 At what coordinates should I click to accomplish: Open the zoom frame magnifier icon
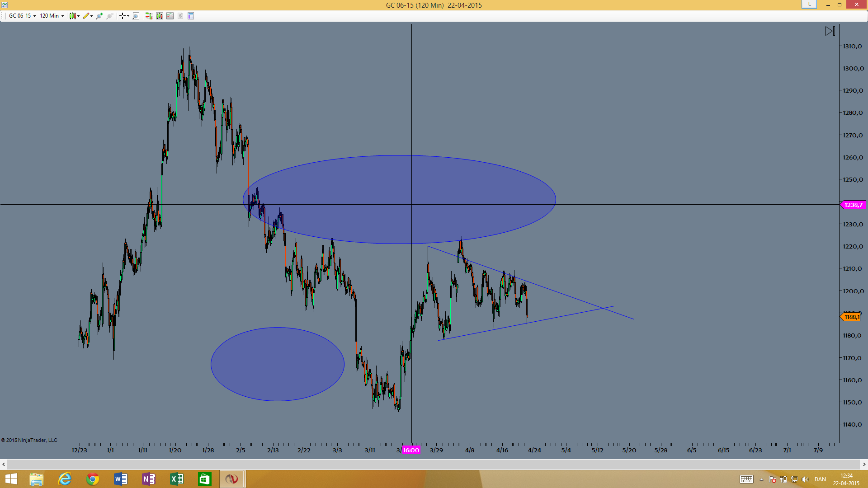[x=136, y=16]
